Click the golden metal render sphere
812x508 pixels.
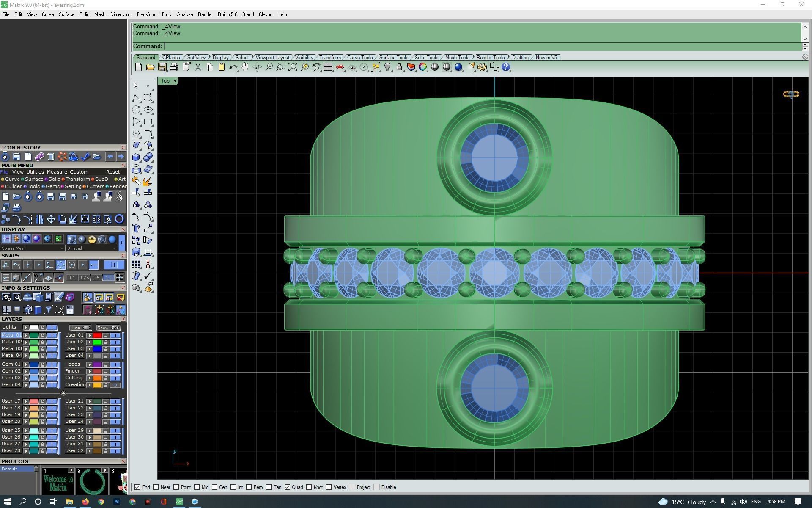pyautogui.click(x=92, y=240)
